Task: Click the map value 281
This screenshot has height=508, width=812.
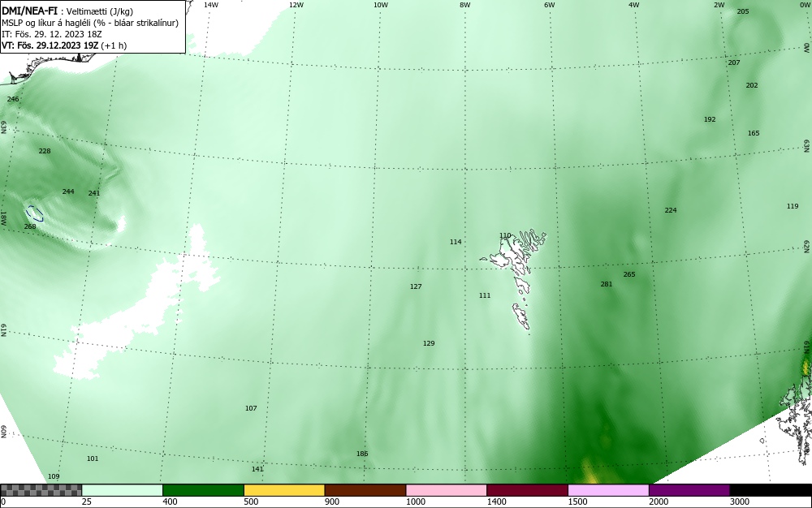Action: pos(607,284)
